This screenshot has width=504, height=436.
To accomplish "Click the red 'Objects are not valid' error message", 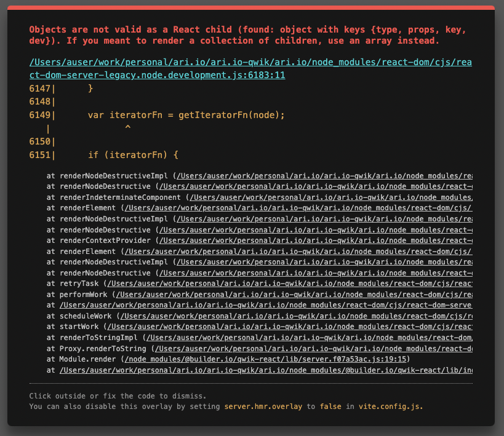I will [x=247, y=35].
